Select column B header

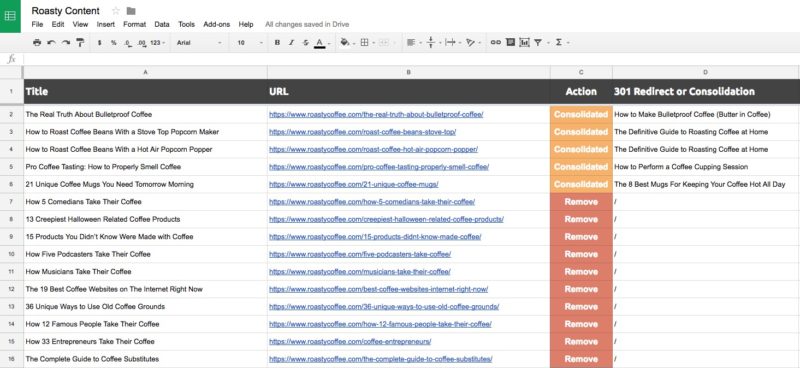[409, 72]
